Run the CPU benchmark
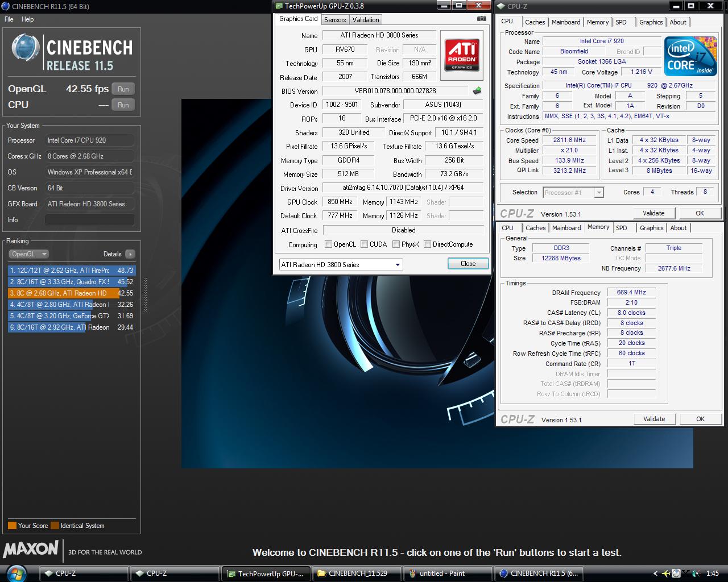The height and width of the screenshot is (582, 728). 123,105
